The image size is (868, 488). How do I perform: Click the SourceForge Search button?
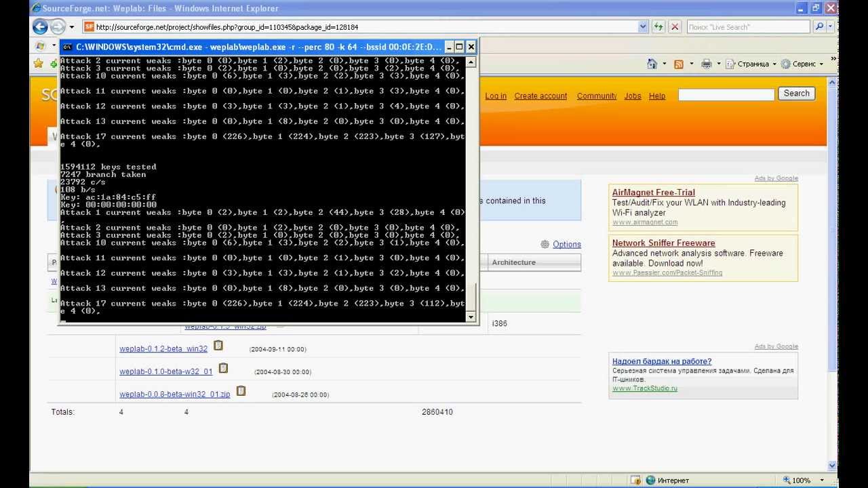point(796,94)
